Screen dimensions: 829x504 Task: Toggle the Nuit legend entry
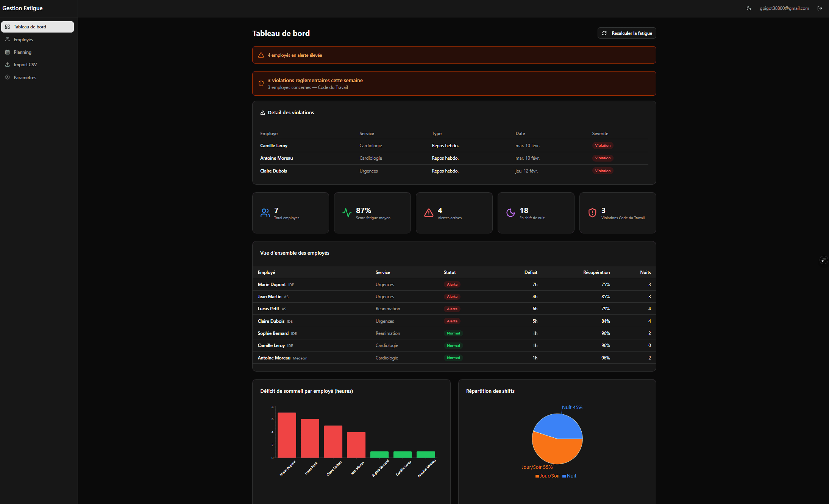click(569, 476)
